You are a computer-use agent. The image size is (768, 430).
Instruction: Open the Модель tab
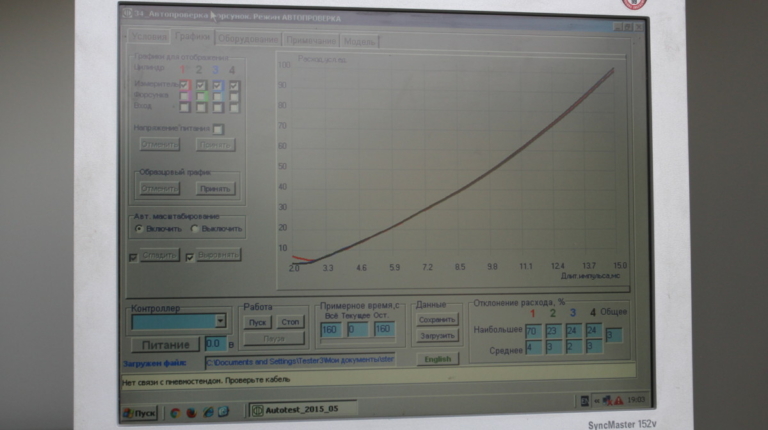(359, 41)
